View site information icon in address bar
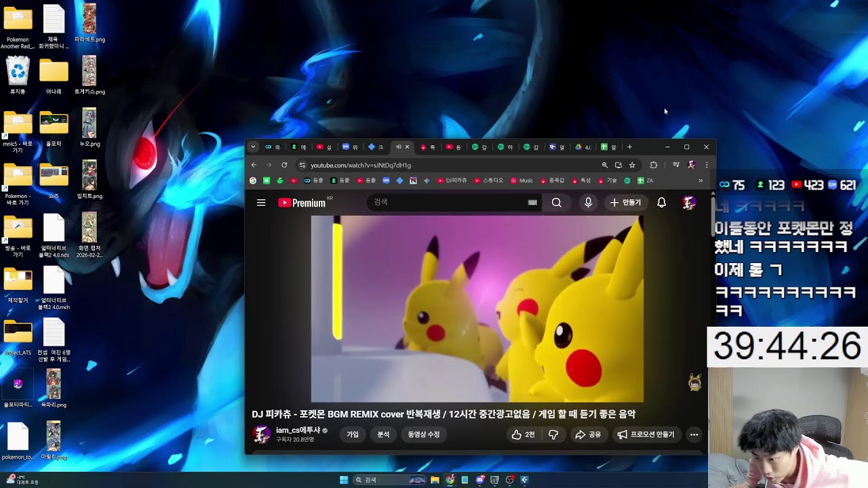This screenshot has width=868, height=488. coord(302,165)
